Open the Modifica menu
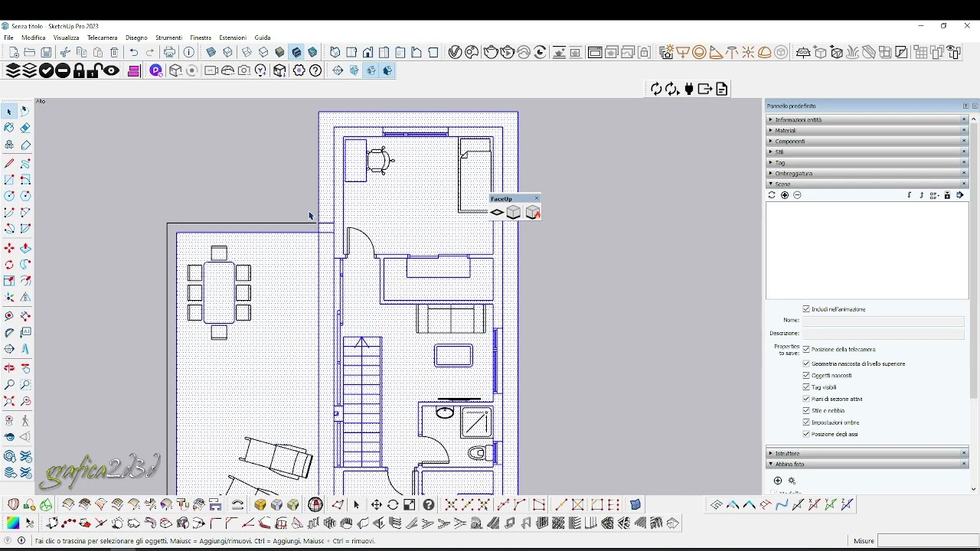This screenshot has width=980, height=551. click(x=34, y=37)
